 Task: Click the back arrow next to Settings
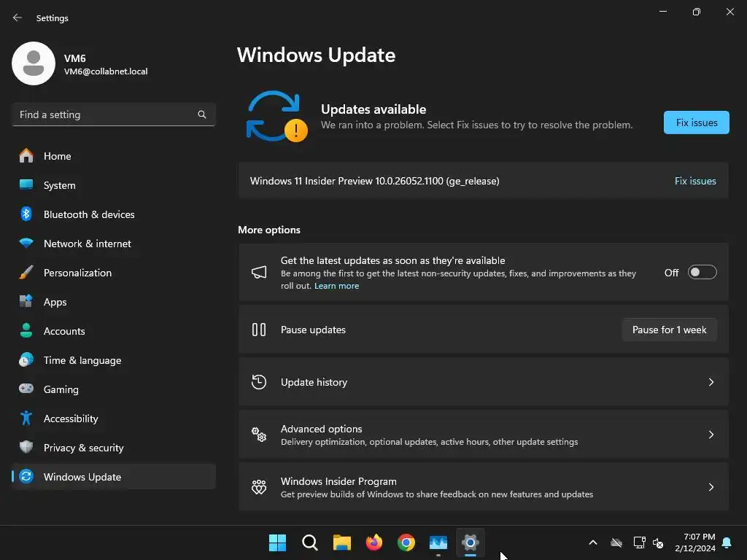[18, 17]
